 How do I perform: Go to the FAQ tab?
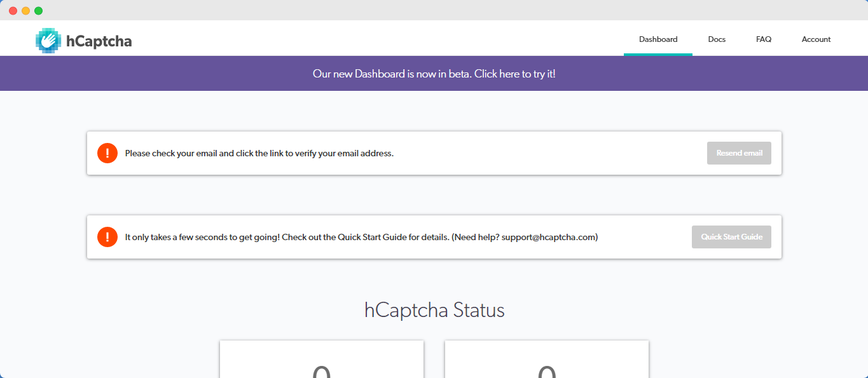coord(764,39)
